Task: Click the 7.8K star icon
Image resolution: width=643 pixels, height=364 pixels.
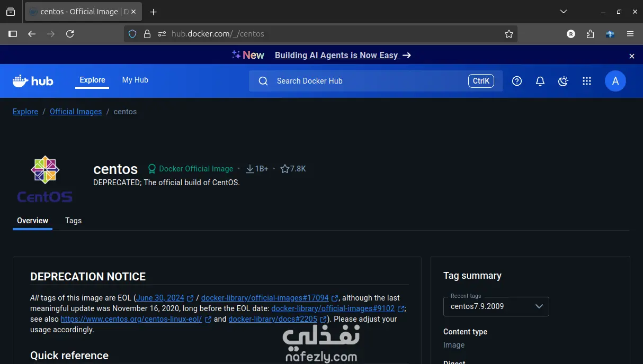Action: tap(285, 169)
